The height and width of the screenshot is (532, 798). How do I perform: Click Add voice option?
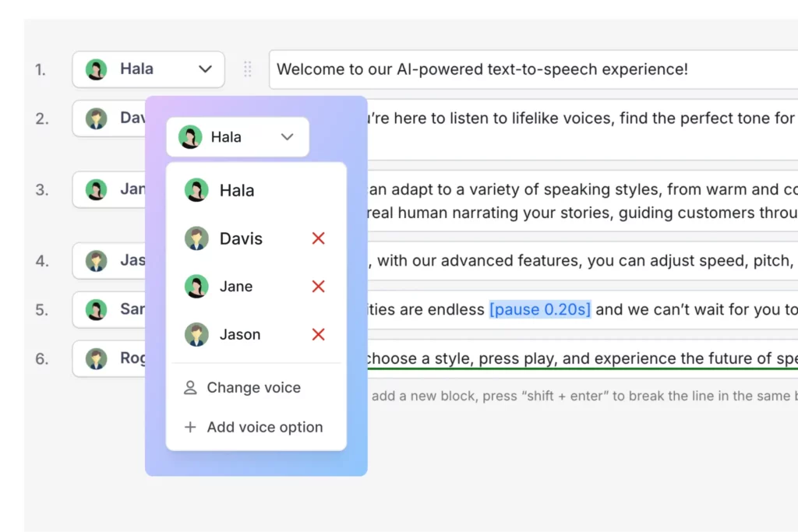pos(264,427)
